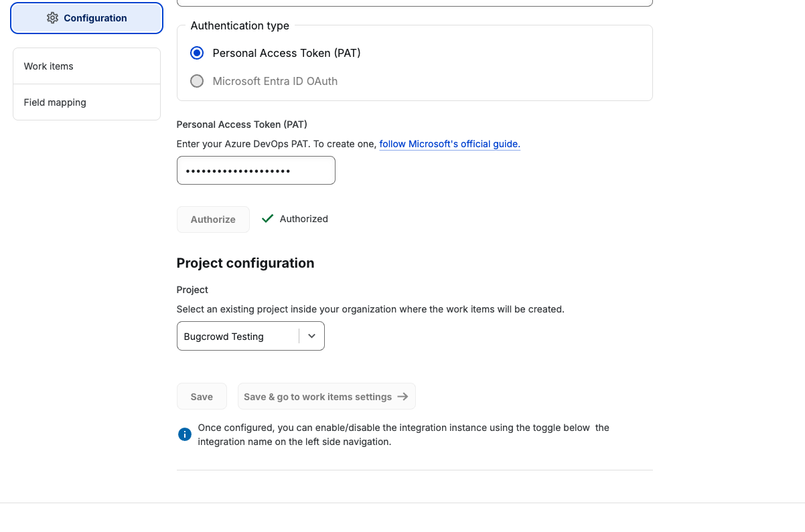The image size is (805, 532).
Task: Click the Authentication type group label
Action: point(240,26)
